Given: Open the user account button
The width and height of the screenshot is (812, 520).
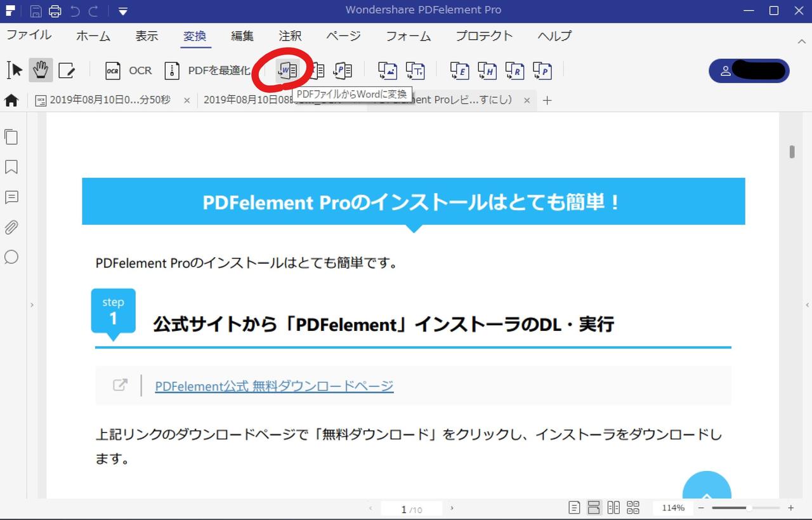Looking at the screenshot, I should tap(749, 71).
